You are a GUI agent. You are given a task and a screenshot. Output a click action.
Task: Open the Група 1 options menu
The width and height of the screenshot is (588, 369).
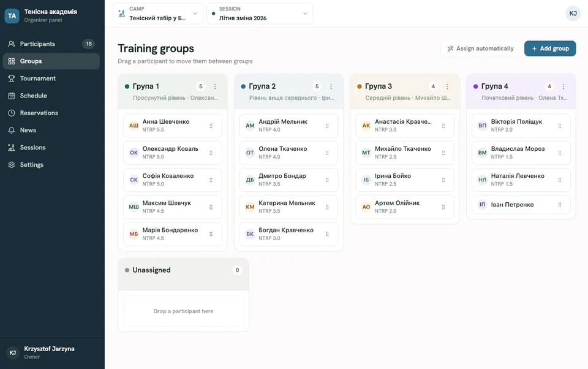coord(215,86)
